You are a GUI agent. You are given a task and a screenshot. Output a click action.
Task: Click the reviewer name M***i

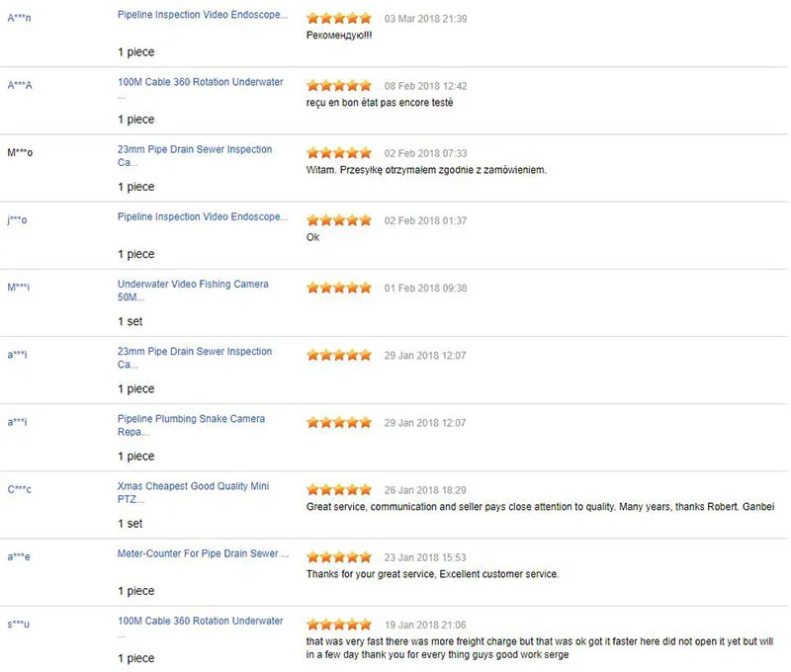pyautogui.click(x=18, y=288)
